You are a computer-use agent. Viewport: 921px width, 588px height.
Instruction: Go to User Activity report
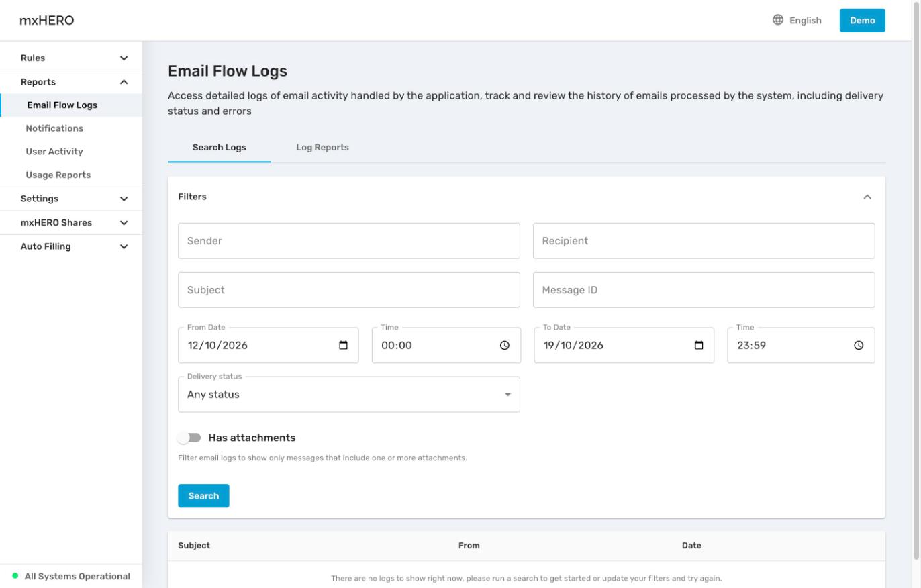[71, 152]
